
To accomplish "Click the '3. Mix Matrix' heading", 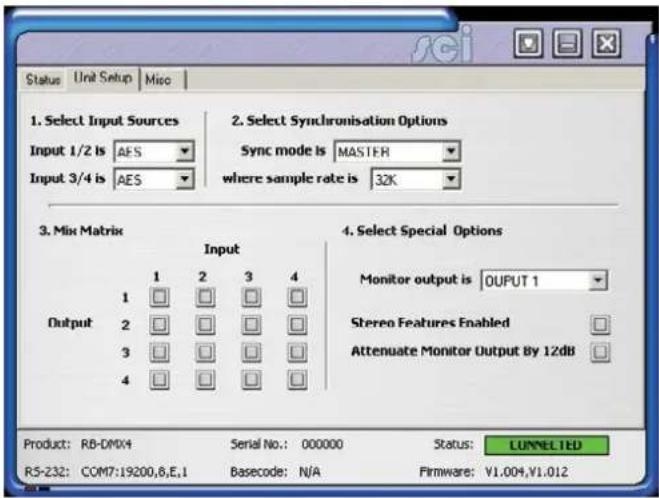I will click(x=81, y=231).
